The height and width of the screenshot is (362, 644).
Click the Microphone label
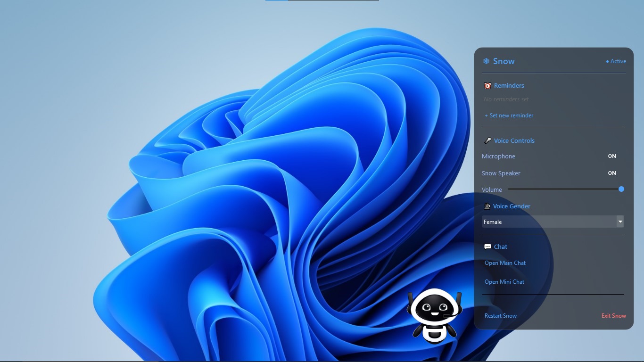(x=498, y=156)
